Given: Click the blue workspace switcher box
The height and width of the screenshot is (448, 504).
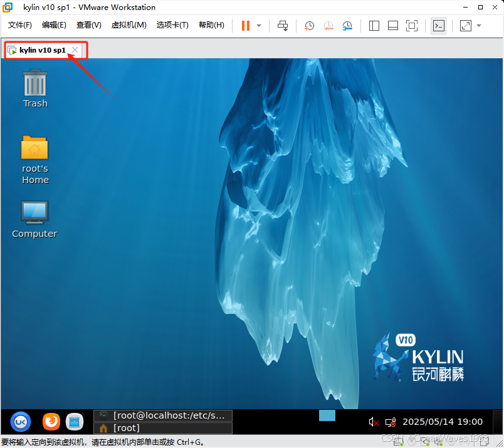Looking at the screenshot, I should point(327,415).
